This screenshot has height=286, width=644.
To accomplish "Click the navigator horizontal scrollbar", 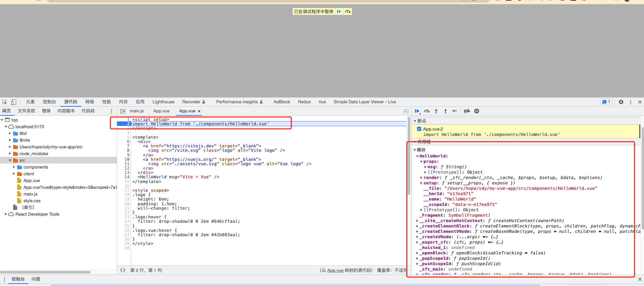I will coord(45,272).
